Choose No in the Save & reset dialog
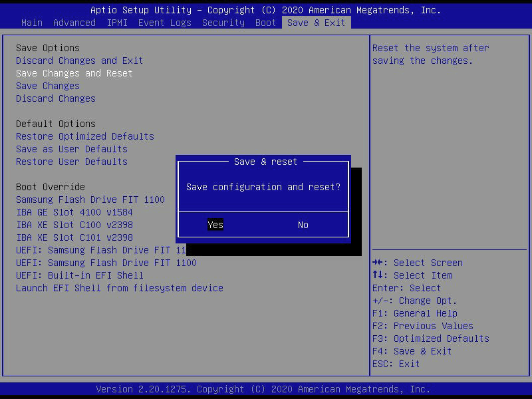The width and height of the screenshot is (532, 399). coord(303,225)
